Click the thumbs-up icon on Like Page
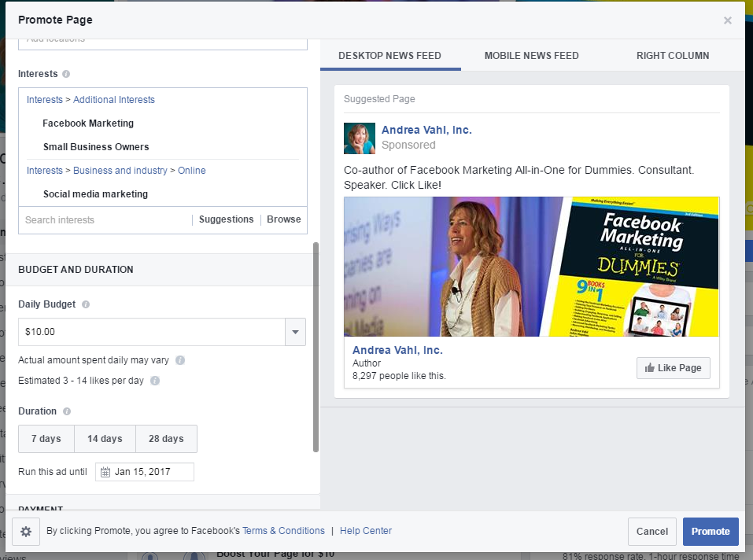Screen dimensions: 753x560 click(650, 367)
